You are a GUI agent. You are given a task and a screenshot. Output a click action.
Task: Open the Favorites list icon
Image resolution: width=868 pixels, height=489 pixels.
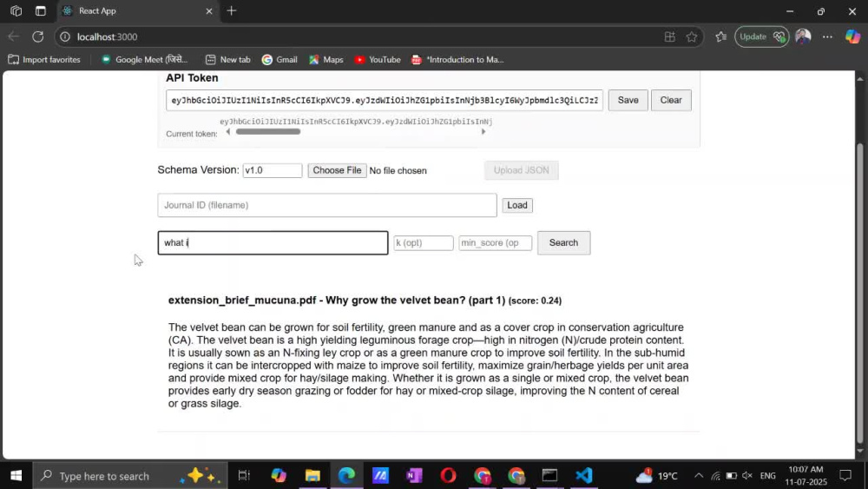[x=720, y=36]
